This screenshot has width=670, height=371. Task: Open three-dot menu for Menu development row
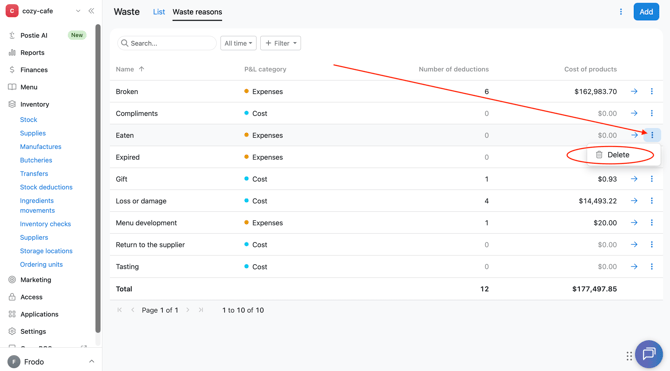[652, 223]
